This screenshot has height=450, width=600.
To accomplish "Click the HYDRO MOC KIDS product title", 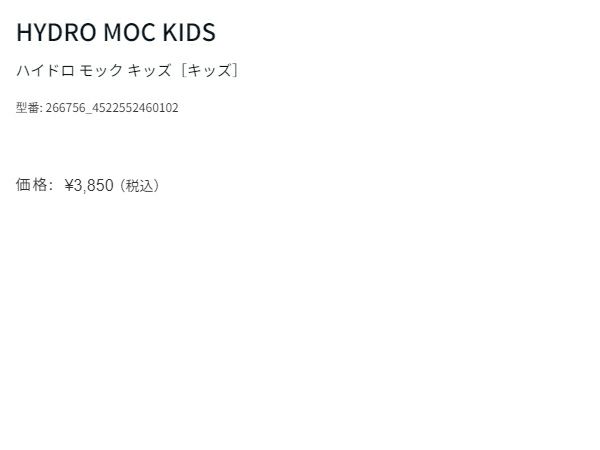I will tap(116, 32).
